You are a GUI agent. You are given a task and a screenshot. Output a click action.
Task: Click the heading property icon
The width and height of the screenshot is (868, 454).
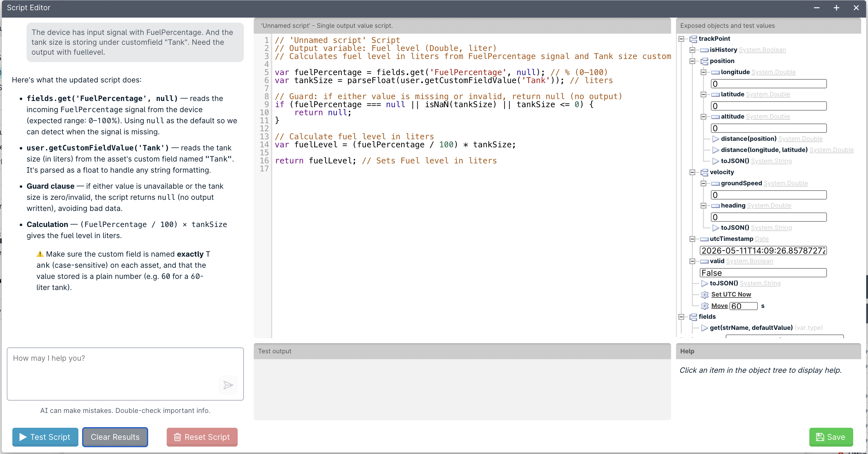pyautogui.click(x=716, y=206)
